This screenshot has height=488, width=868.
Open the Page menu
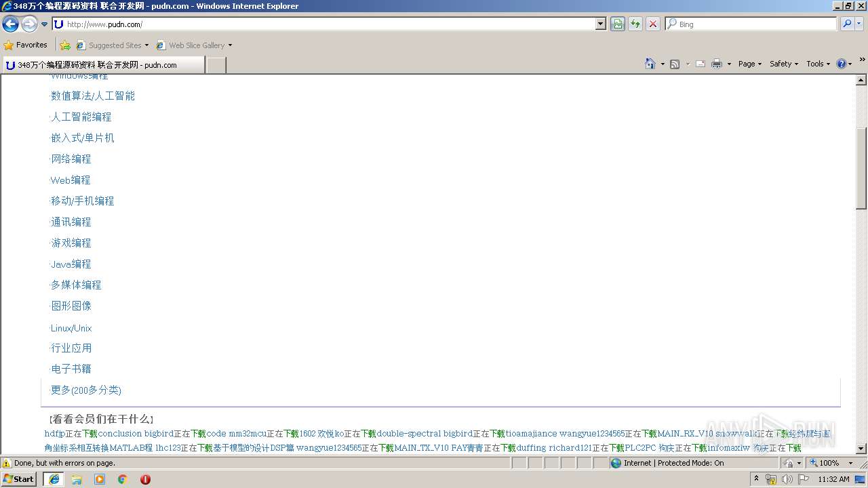(x=749, y=64)
